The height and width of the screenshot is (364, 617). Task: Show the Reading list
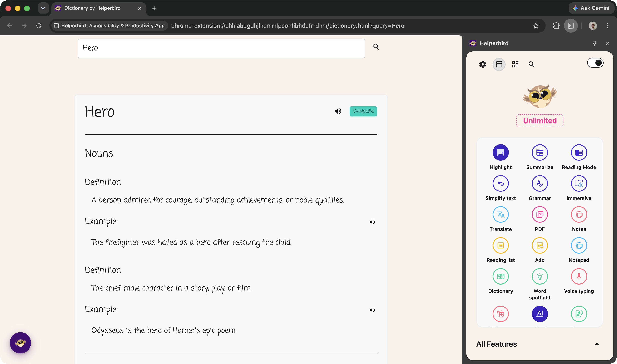500,245
